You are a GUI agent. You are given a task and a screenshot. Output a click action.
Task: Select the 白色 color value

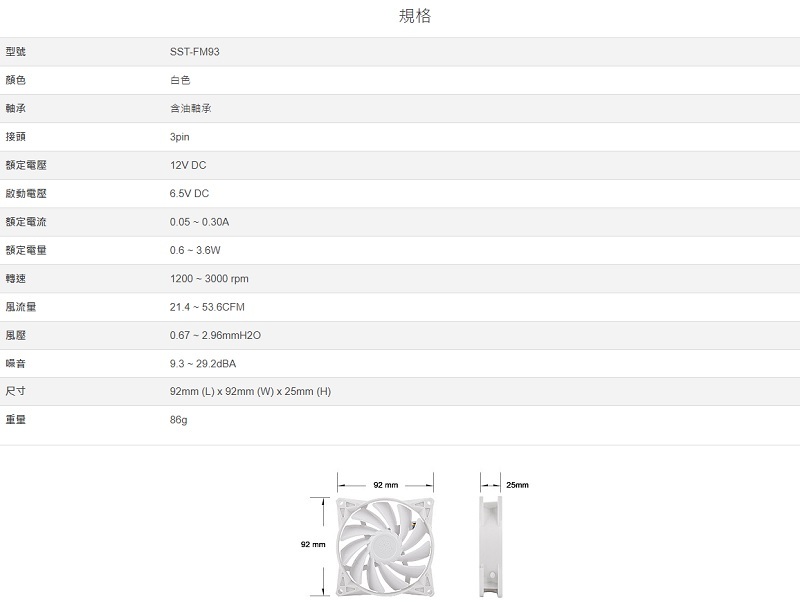(180, 80)
